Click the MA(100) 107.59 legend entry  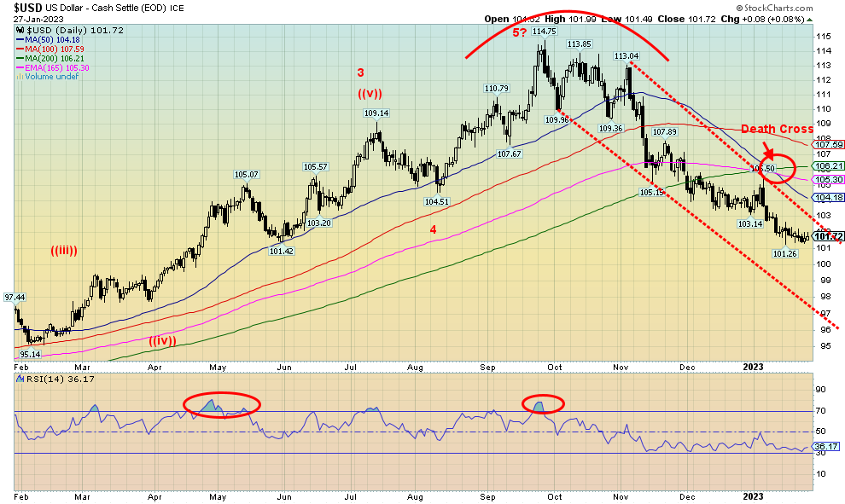click(x=50, y=49)
